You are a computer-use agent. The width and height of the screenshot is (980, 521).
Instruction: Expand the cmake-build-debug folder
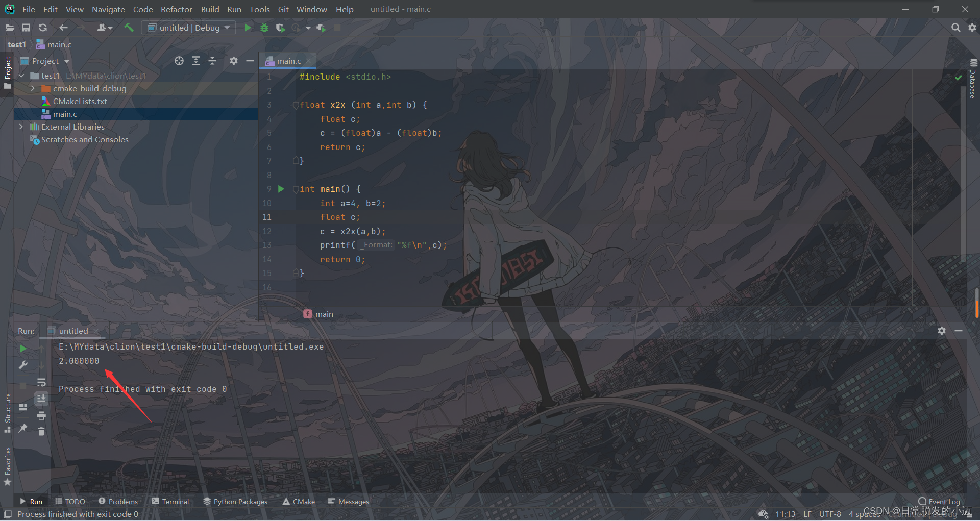(x=33, y=88)
